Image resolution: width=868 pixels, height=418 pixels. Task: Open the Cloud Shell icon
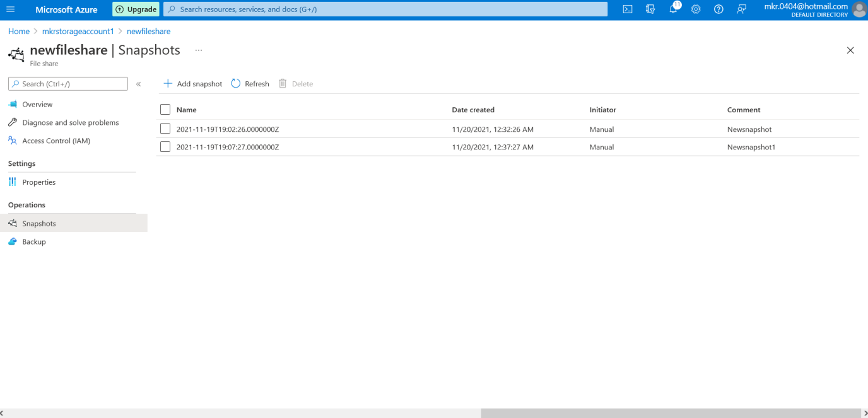point(628,9)
